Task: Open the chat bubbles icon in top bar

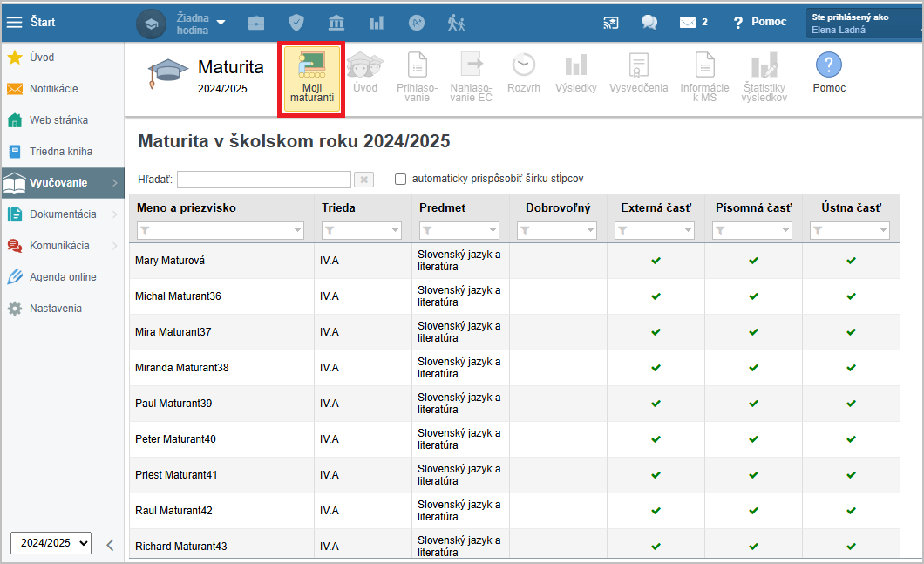Action: point(649,23)
